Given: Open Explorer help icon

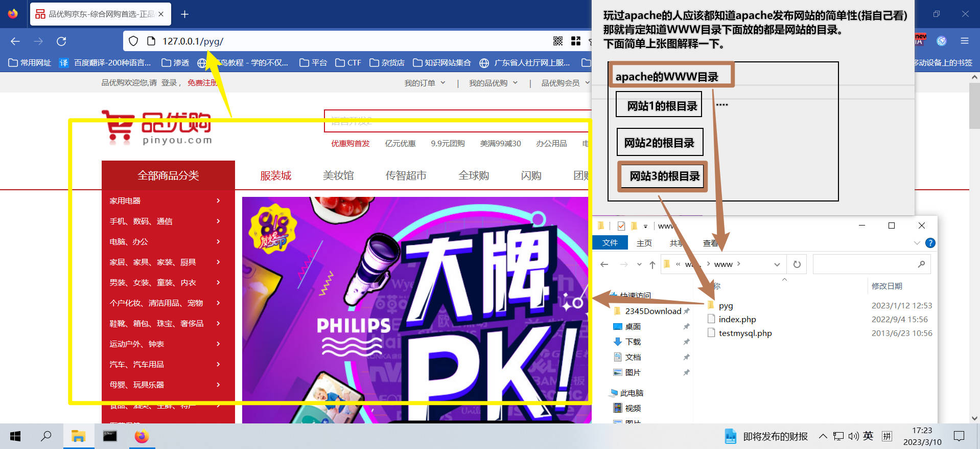Looking at the screenshot, I should pos(930,243).
